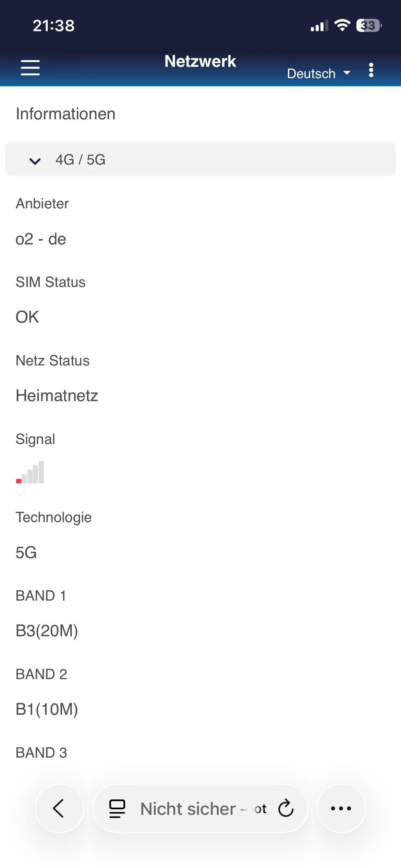Screen dimensions: 401x868
Task: Tap the three-dot vertical options icon
Action: [371, 70]
